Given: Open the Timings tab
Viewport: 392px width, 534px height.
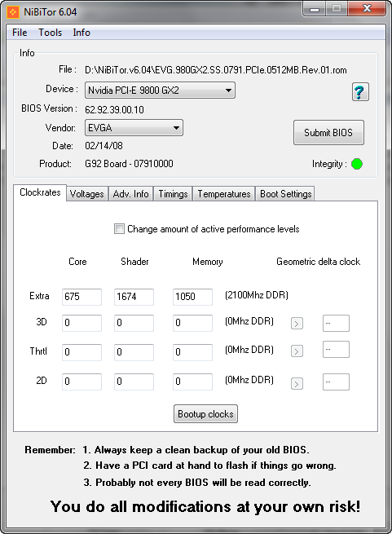Looking at the screenshot, I should 173,194.
